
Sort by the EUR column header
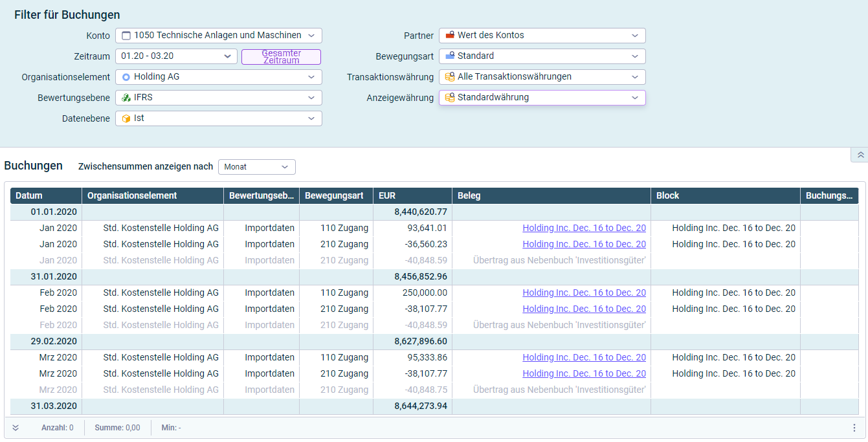pyautogui.click(x=413, y=195)
